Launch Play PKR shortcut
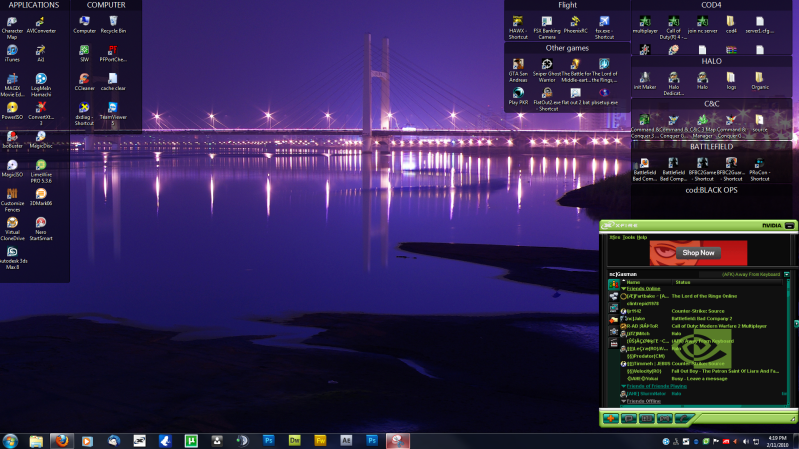The width and height of the screenshot is (799, 449). coord(518,96)
